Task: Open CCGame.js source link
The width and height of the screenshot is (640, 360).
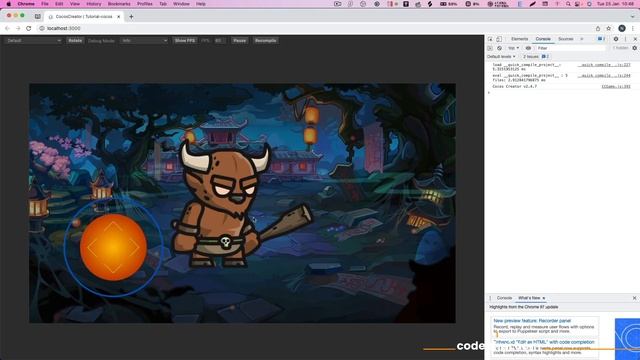Action: (616, 87)
